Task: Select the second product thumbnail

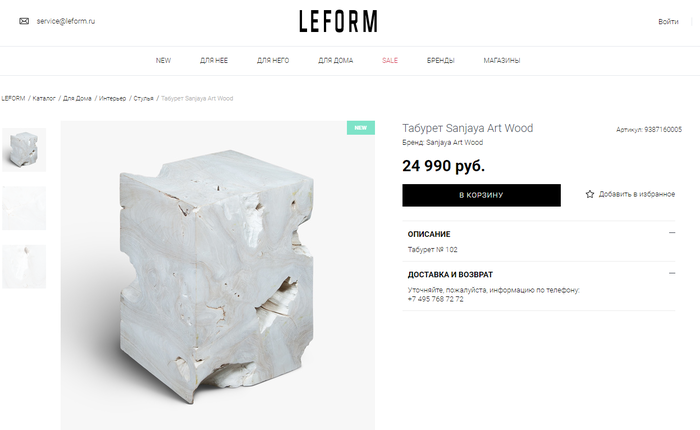Action: click(x=24, y=208)
